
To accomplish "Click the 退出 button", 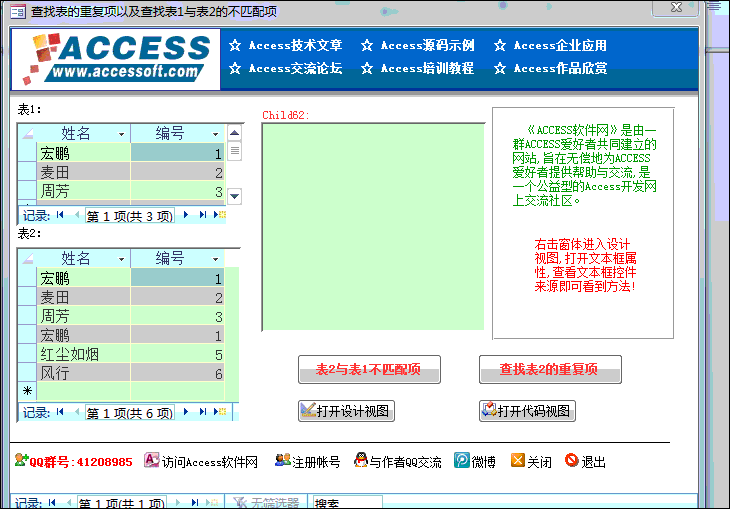I will 585,461.
